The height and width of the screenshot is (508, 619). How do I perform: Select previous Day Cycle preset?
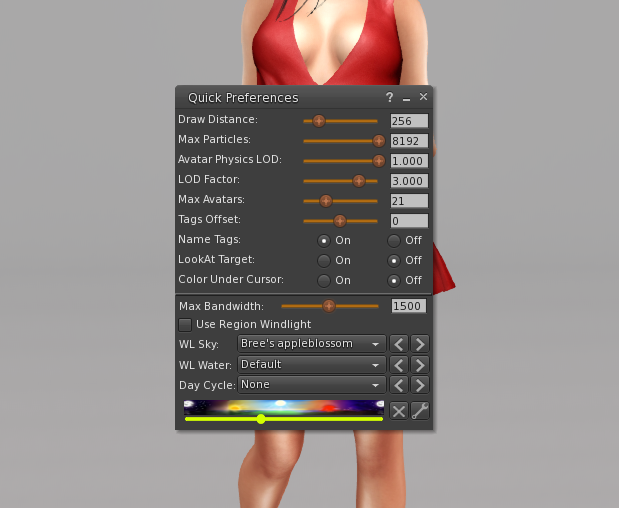tap(399, 385)
